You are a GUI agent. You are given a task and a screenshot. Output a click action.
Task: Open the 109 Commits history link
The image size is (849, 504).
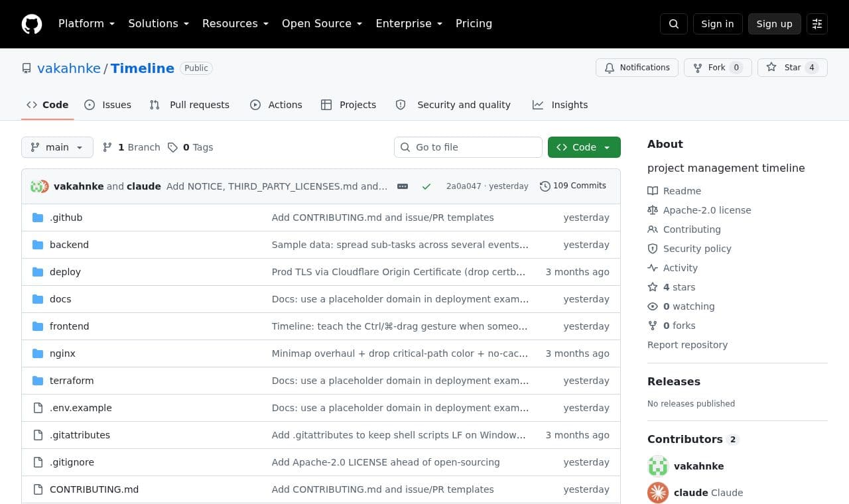[573, 186]
